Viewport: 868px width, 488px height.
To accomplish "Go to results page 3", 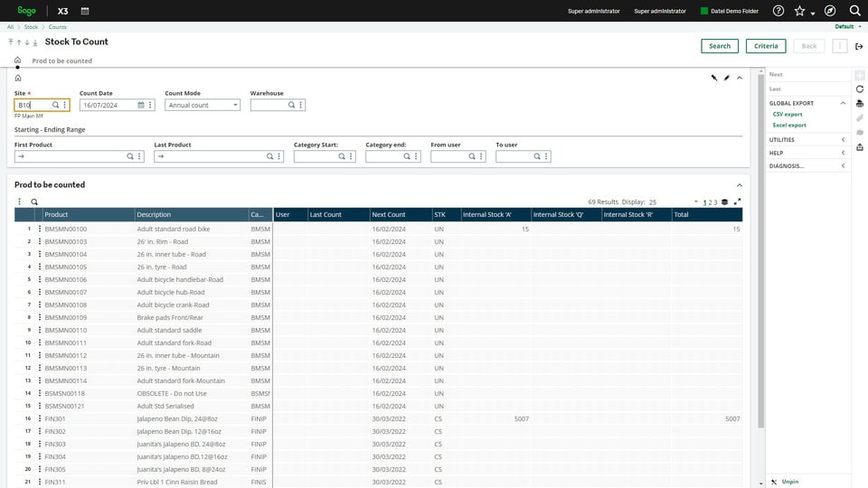I will click(x=715, y=202).
